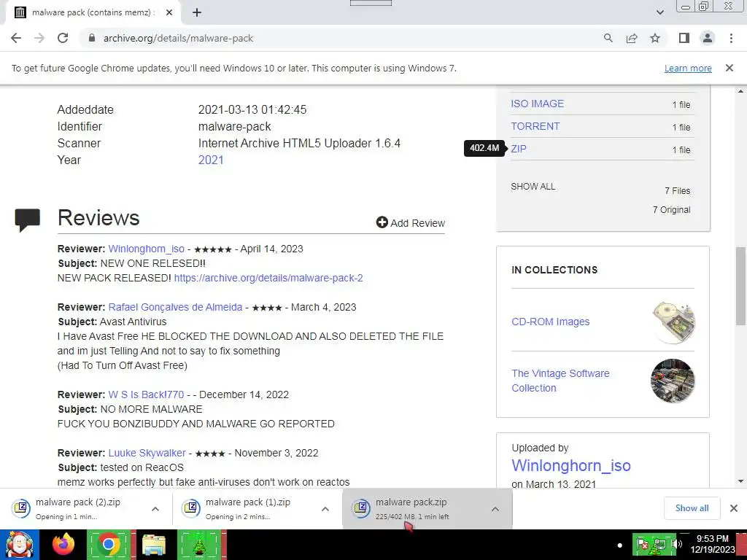
Task: Click the Action Center flag tray icon
Action: point(642,544)
